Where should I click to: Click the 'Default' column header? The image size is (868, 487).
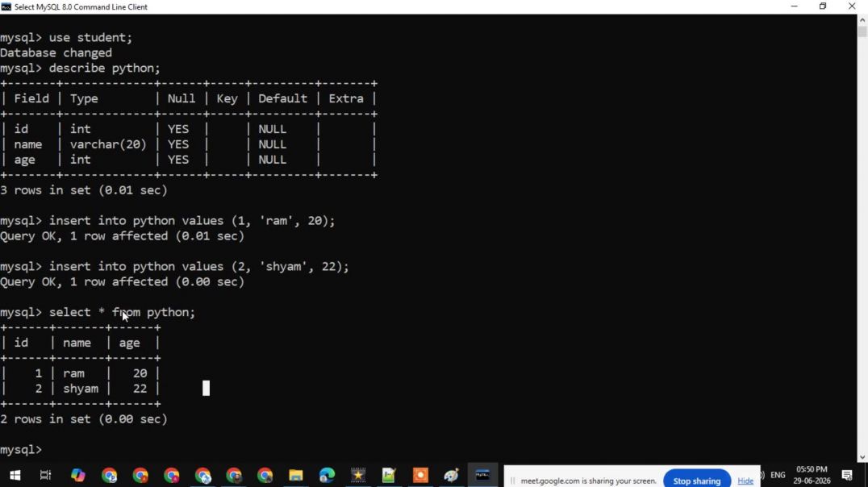pos(282,98)
